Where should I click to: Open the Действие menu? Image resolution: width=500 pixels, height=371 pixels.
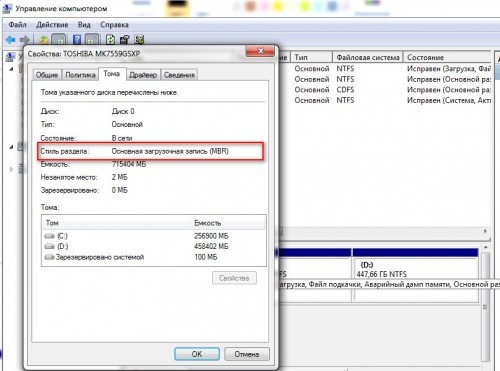click(52, 25)
